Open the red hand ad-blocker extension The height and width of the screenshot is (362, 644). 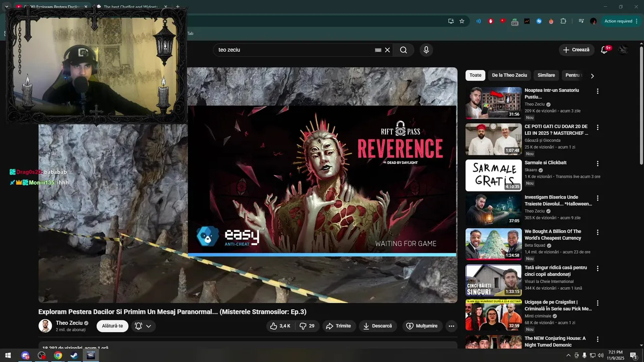pos(491,21)
